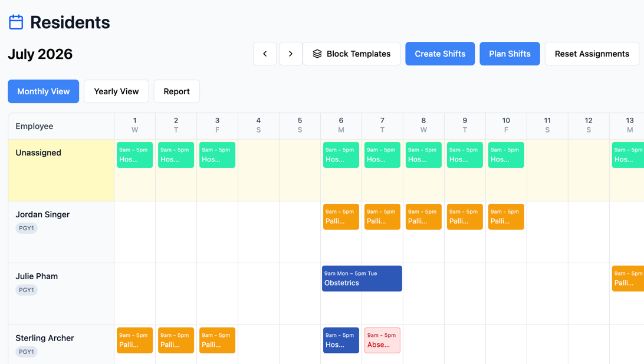This screenshot has height=364, width=644.
Task: Click the Plan Shifts button
Action: point(510,54)
